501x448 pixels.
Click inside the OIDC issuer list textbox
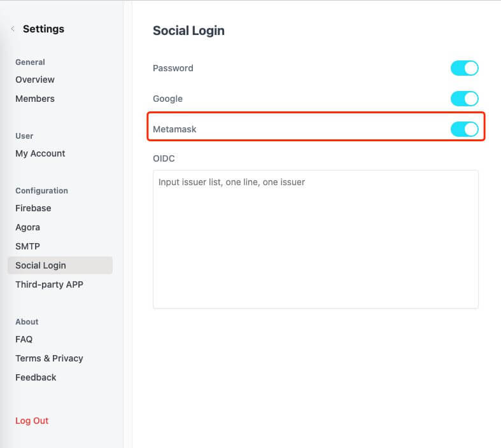tap(315, 239)
